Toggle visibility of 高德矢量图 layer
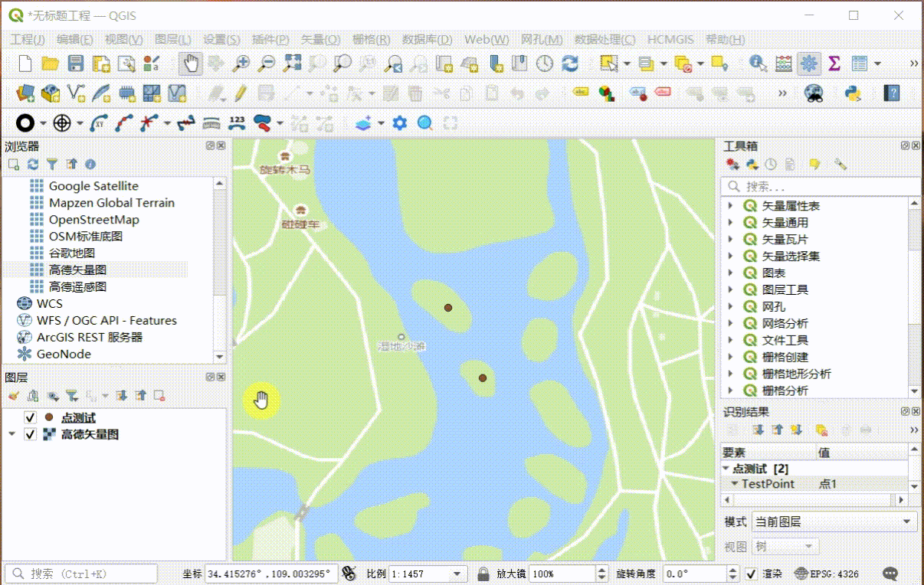Image resolution: width=924 pixels, height=585 pixels. coord(29,434)
